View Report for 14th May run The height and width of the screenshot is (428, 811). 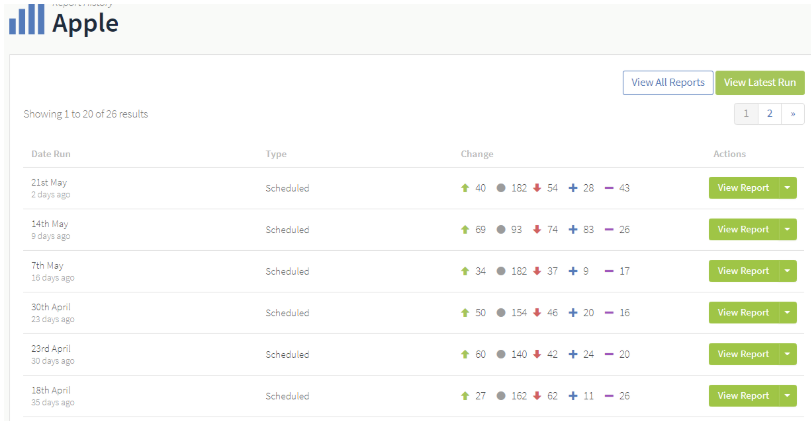coord(743,230)
